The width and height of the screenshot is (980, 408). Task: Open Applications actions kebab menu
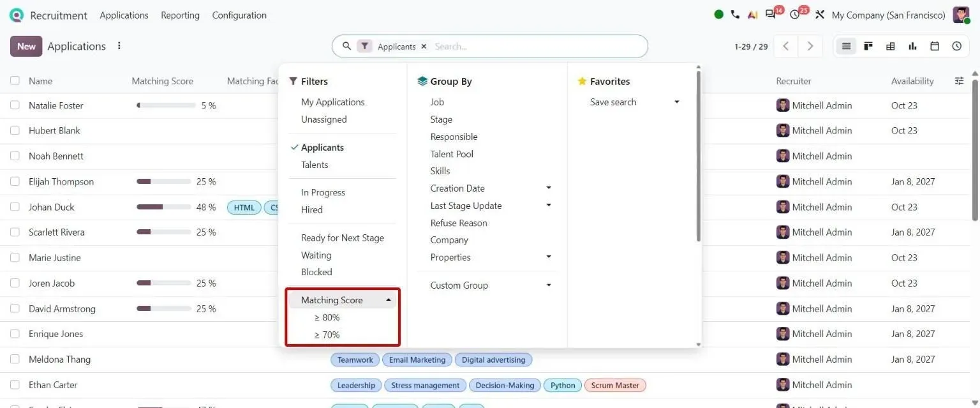coord(119,46)
